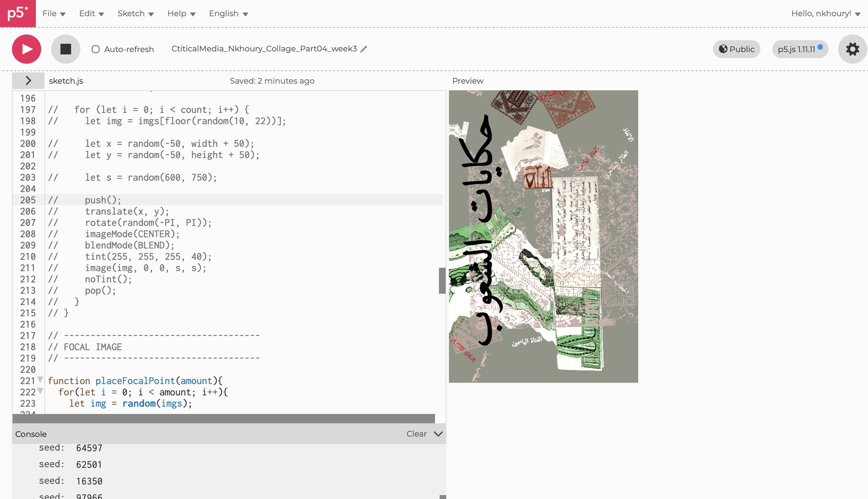Click the 'Saved: 2 minutes ago' status

(272, 81)
